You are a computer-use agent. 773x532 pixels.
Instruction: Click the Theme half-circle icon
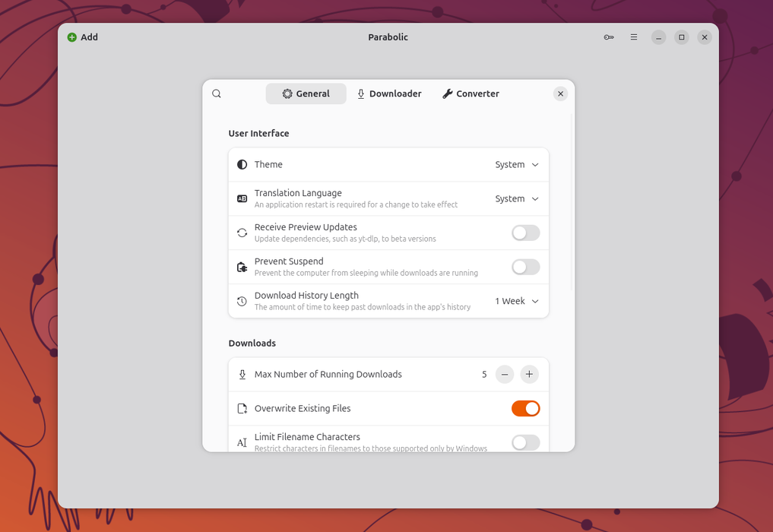coord(242,165)
